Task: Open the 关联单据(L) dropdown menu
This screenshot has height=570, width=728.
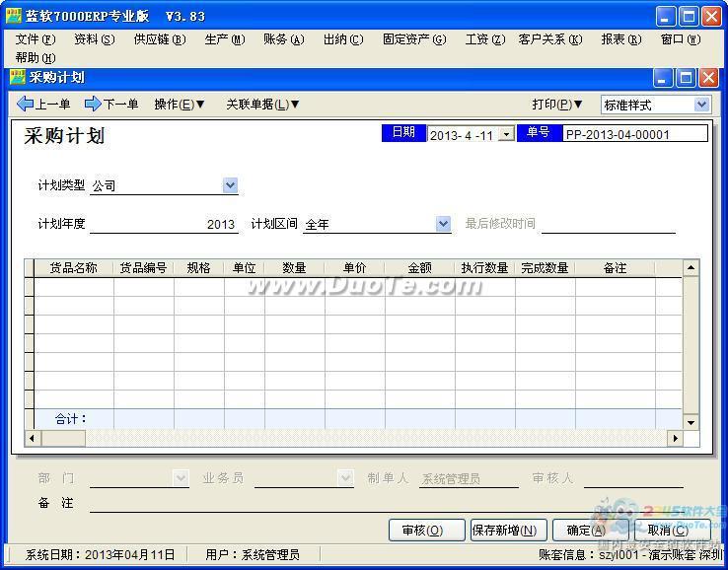Action: (x=262, y=105)
